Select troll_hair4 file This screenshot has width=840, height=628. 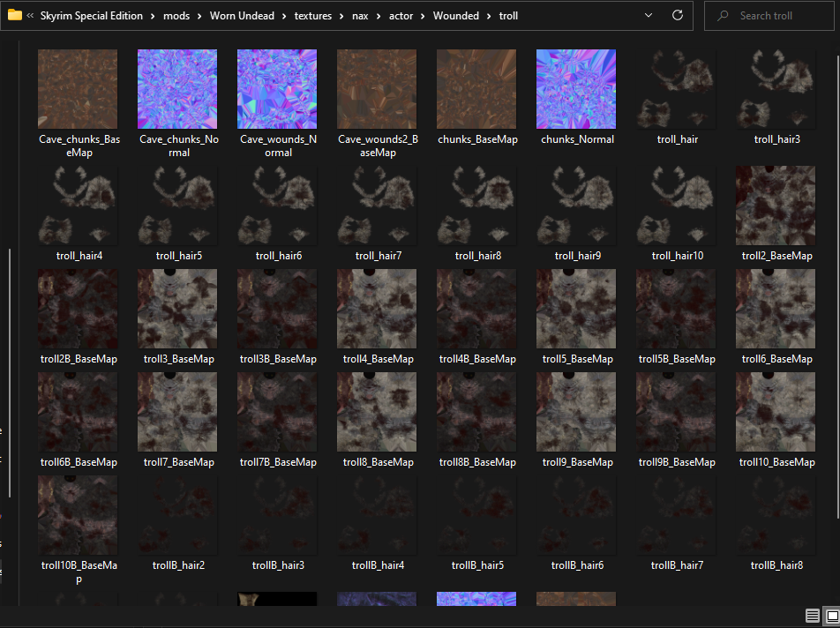pyautogui.click(x=79, y=213)
